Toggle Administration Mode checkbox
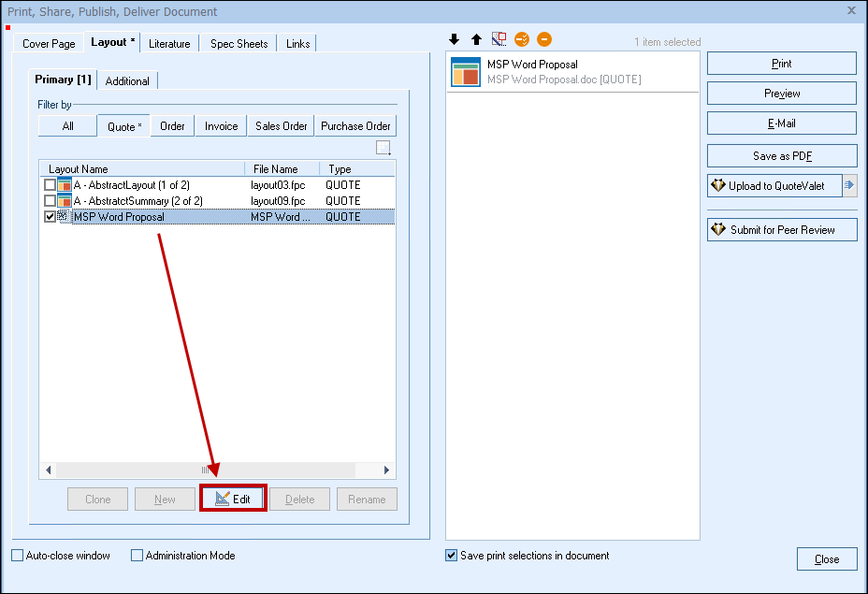 (137, 556)
